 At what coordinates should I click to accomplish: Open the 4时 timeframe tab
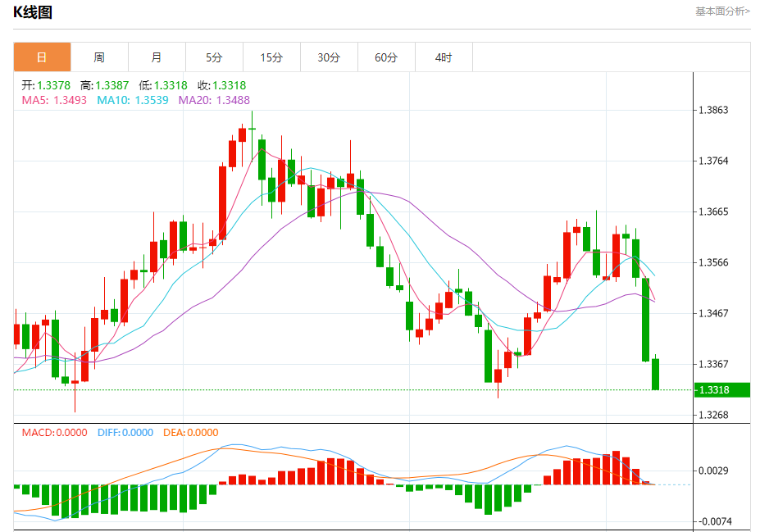point(444,57)
